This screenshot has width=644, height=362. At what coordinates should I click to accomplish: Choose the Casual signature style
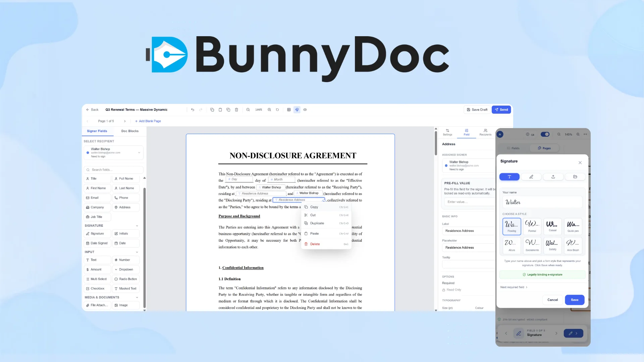click(552, 226)
